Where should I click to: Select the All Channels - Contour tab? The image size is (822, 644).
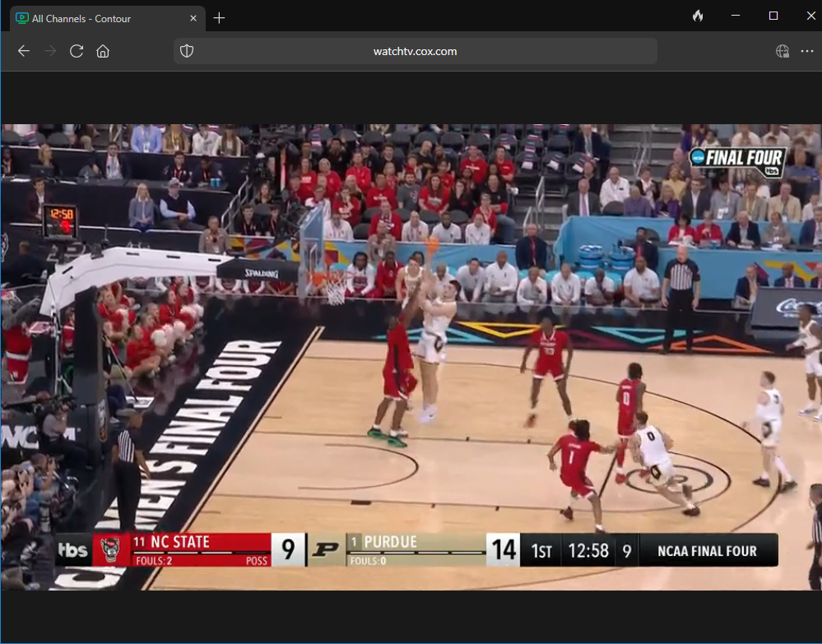pos(108,18)
